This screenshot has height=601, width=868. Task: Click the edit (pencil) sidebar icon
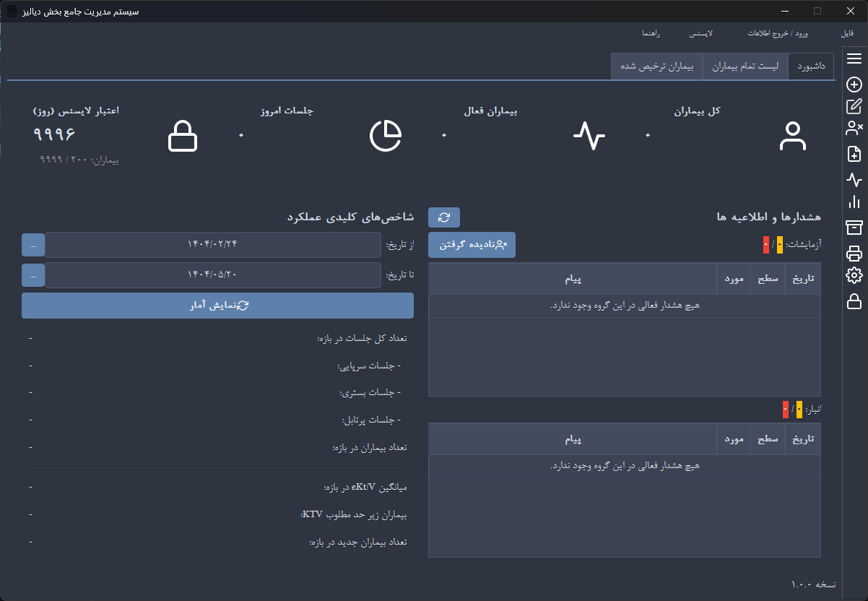pos(854,106)
